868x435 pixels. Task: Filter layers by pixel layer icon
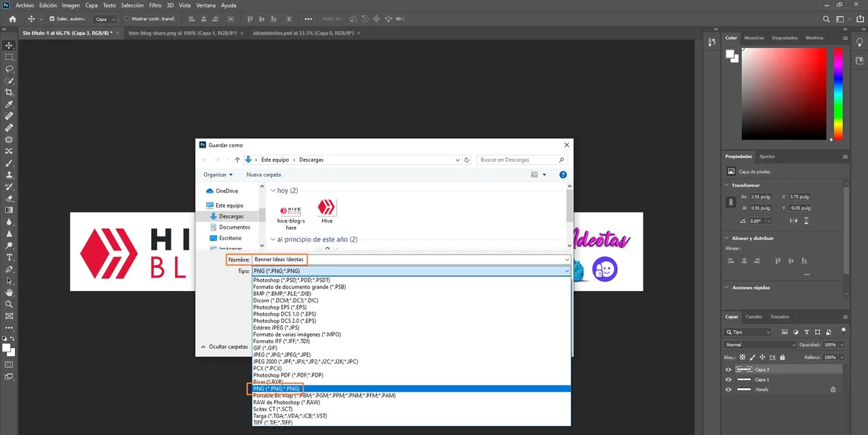(784, 333)
